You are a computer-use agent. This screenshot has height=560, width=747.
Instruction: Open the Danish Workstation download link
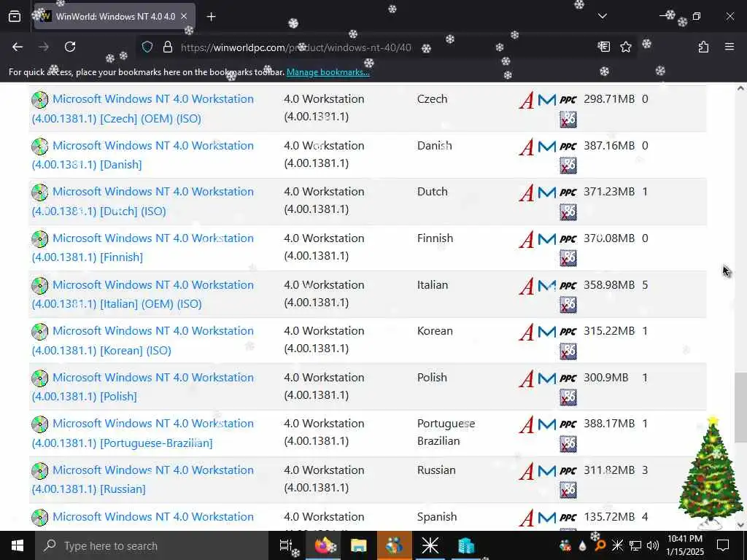142,155
